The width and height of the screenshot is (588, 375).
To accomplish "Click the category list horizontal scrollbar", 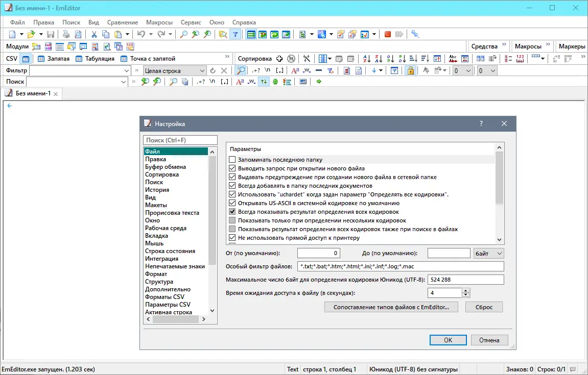I will [176, 319].
